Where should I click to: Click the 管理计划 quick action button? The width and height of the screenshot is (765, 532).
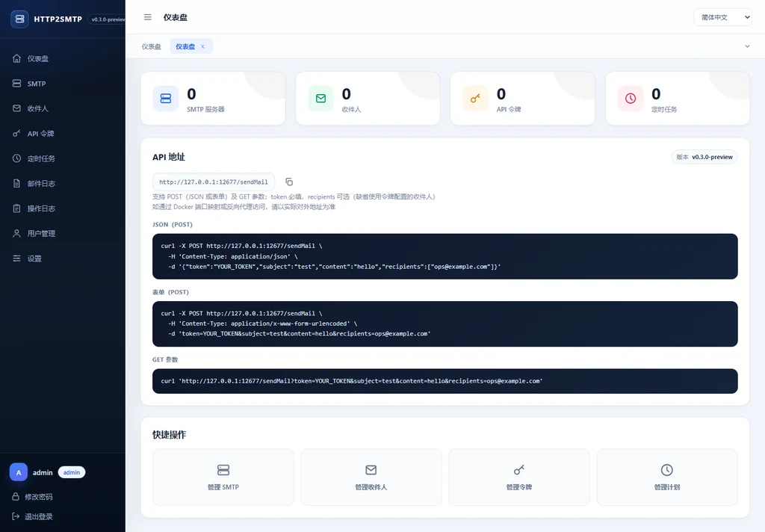click(x=667, y=477)
